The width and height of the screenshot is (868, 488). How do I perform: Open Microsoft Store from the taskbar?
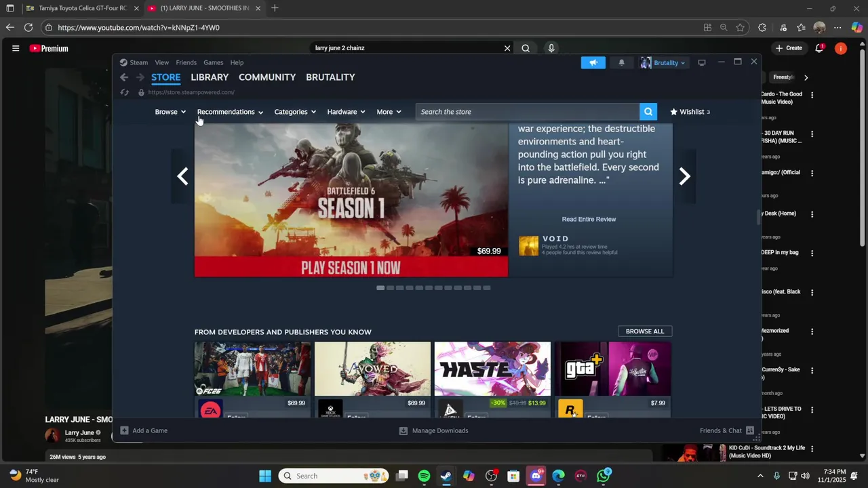click(513, 476)
